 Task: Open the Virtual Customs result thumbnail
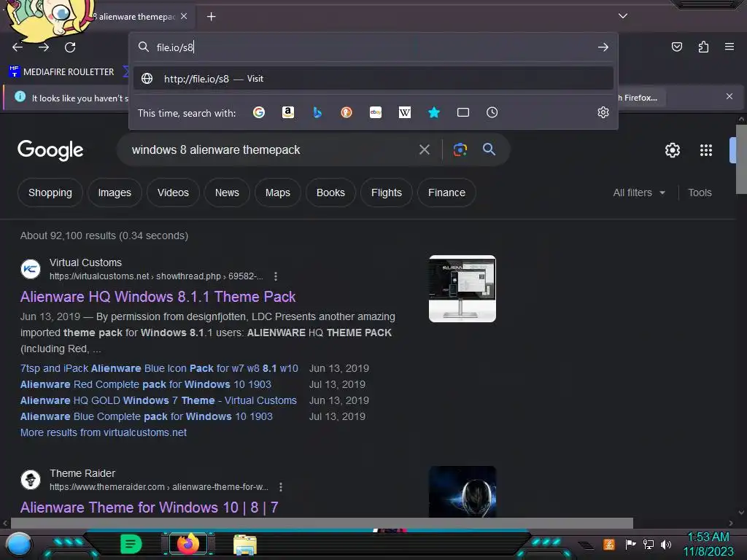click(462, 289)
